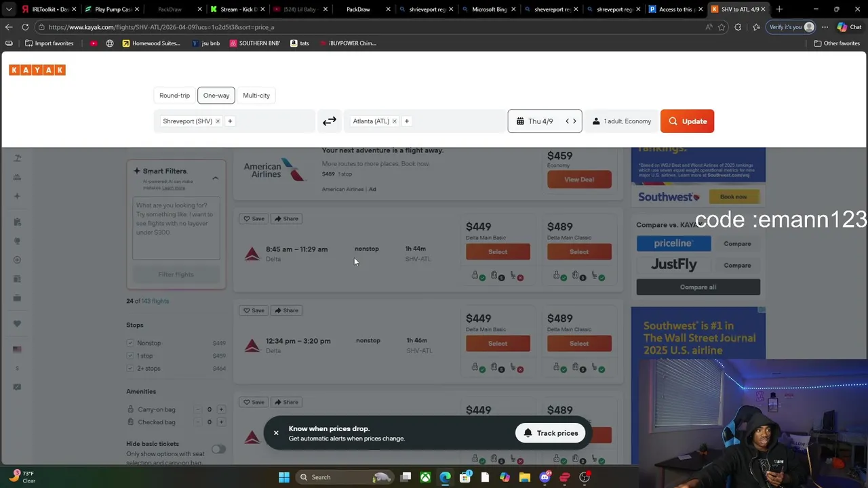Click the Southwest Book now button

tap(733, 197)
